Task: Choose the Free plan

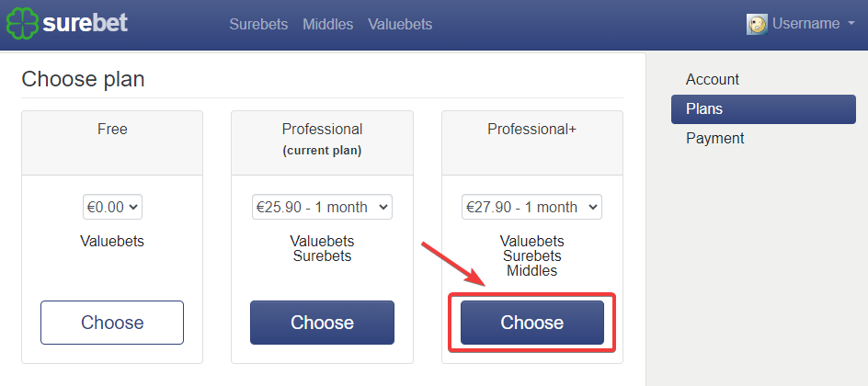Action: [112, 323]
